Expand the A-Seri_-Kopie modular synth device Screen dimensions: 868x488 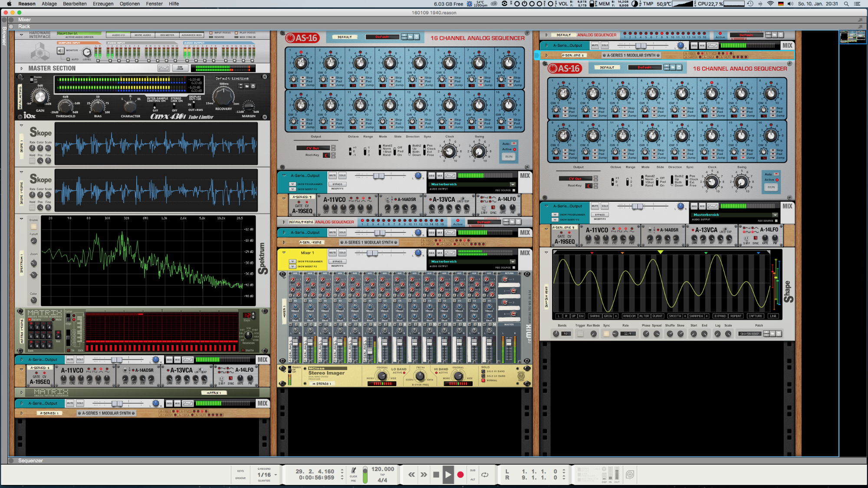pos(284,242)
